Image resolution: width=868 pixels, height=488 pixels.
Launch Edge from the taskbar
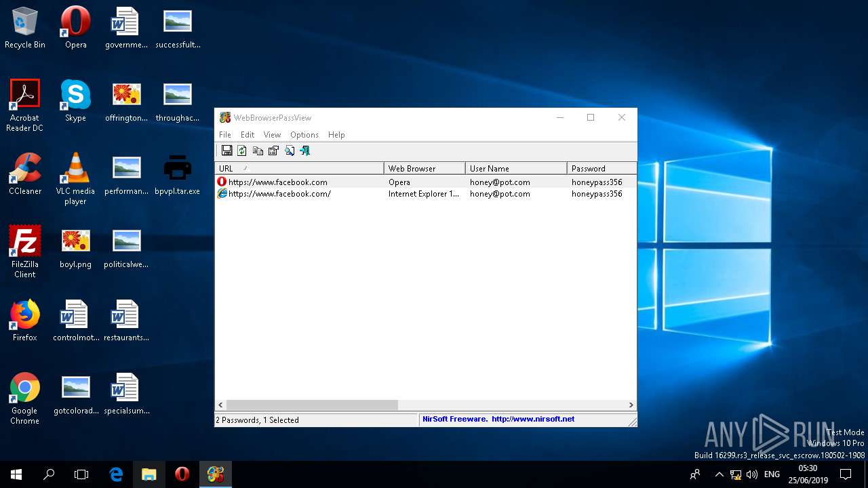coord(116,474)
